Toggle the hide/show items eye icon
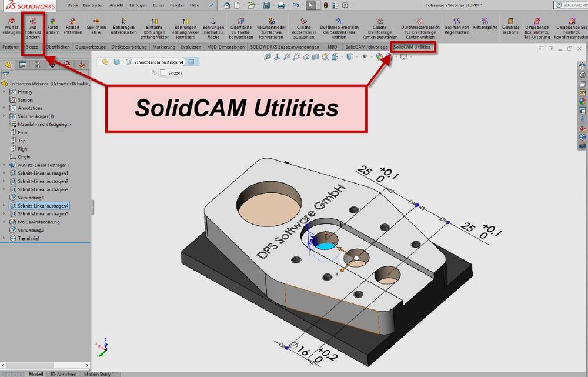588x377 pixels. [x=365, y=57]
